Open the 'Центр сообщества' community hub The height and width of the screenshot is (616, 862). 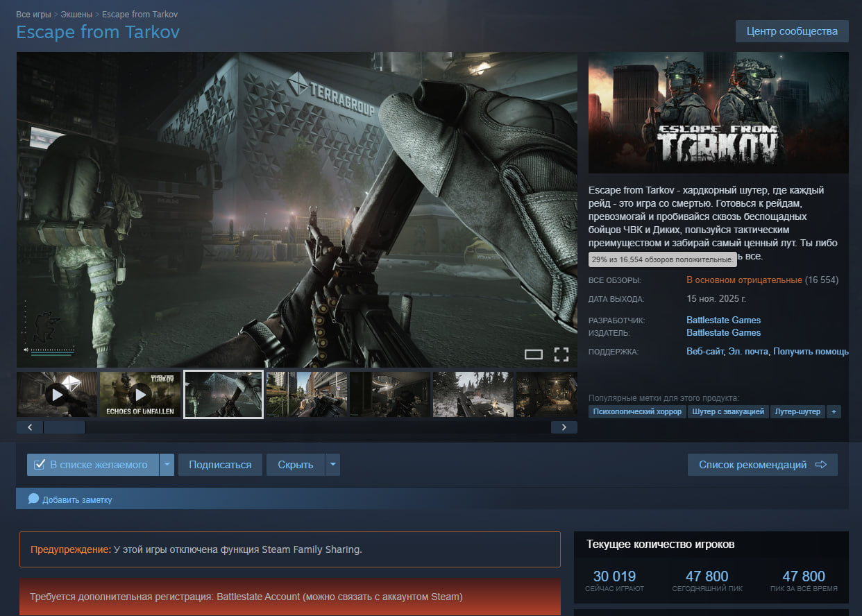[x=792, y=31]
